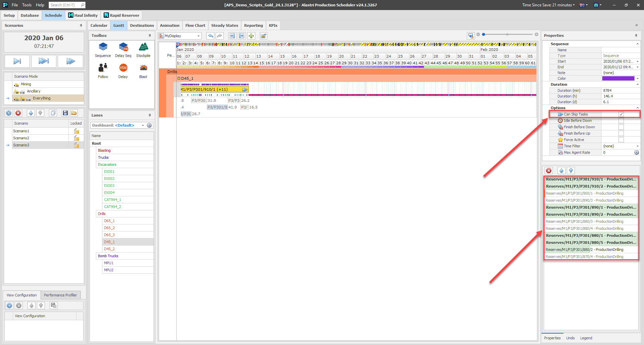644x345 pixels.
Task: Tick the Force Active checkbox
Action: pyautogui.click(x=621, y=140)
